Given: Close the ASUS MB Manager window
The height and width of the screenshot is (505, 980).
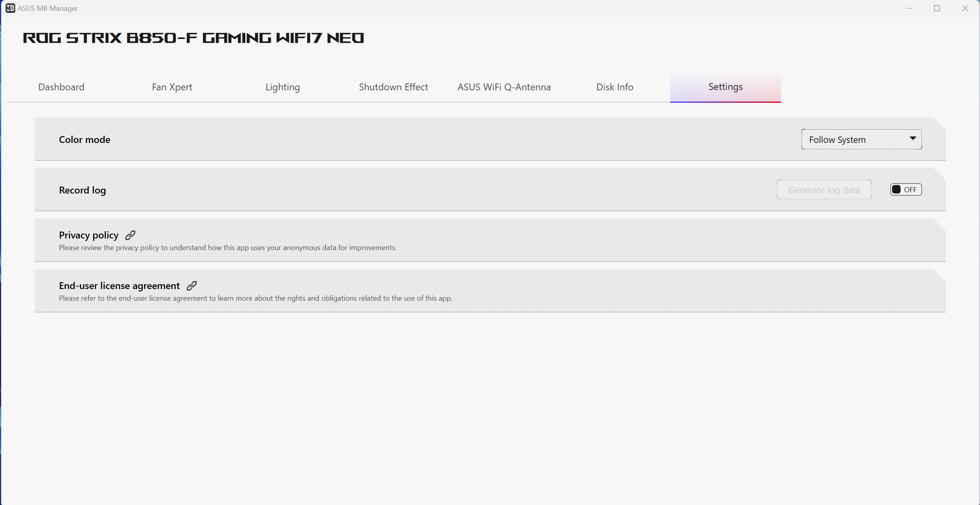Looking at the screenshot, I should pos(965,8).
